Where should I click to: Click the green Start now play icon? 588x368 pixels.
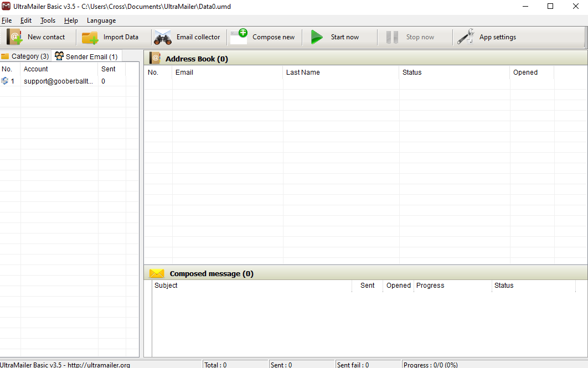pos(317,37)
